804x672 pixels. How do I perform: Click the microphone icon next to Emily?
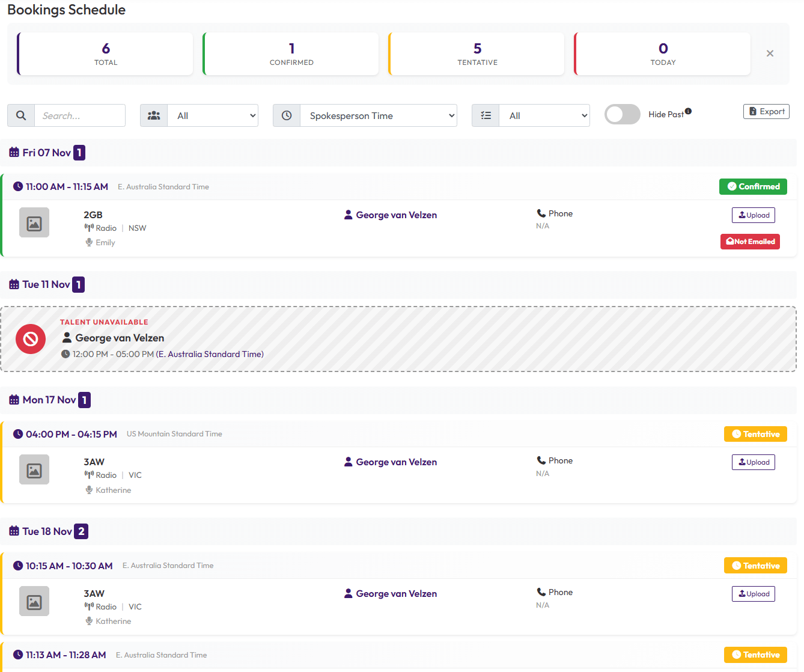[89, 242]
